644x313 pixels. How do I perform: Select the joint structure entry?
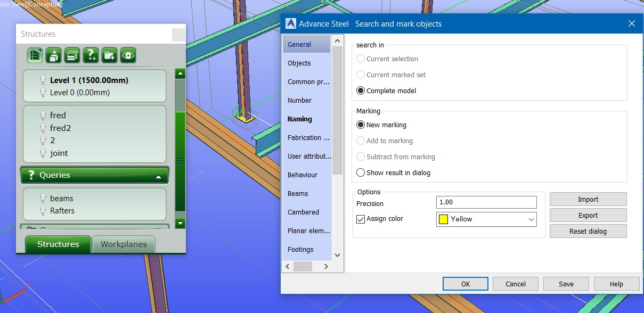coord(59,153)
